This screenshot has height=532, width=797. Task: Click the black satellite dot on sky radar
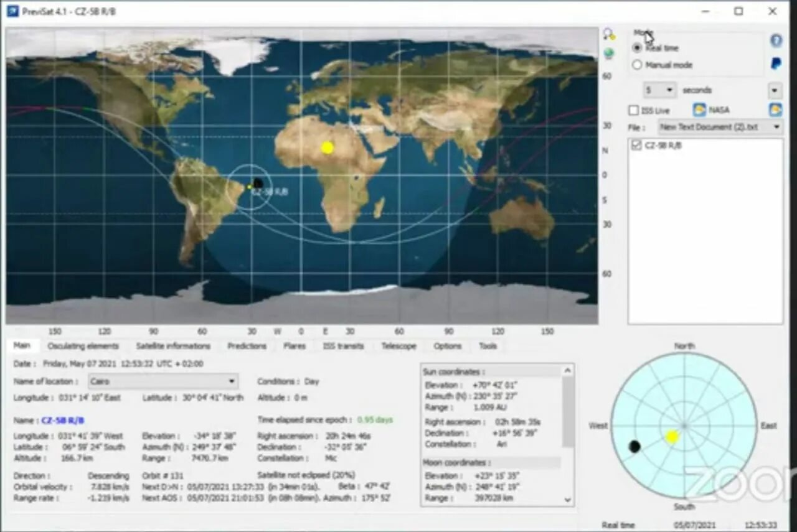pos(634,446)
